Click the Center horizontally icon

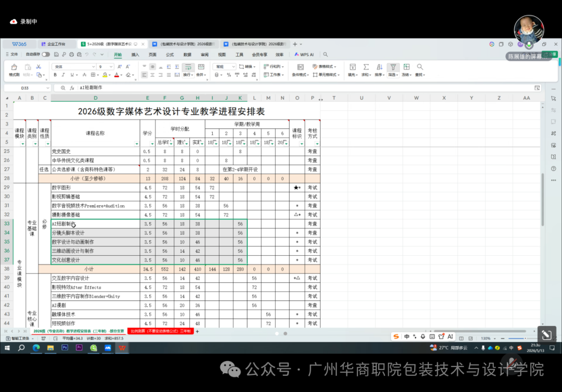pyautogui.click(x=152, y=75)
